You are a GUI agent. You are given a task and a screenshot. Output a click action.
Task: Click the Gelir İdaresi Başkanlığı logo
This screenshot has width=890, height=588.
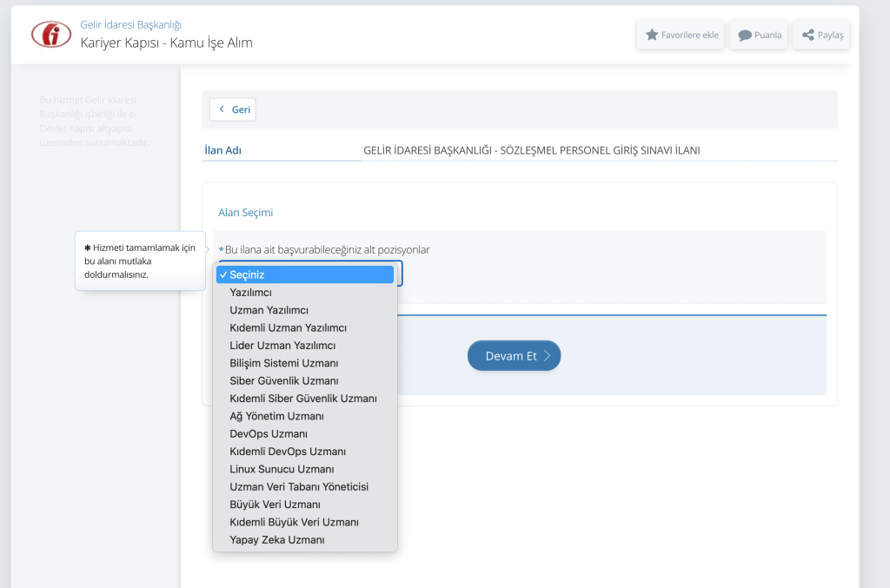[x=51, y=34]
